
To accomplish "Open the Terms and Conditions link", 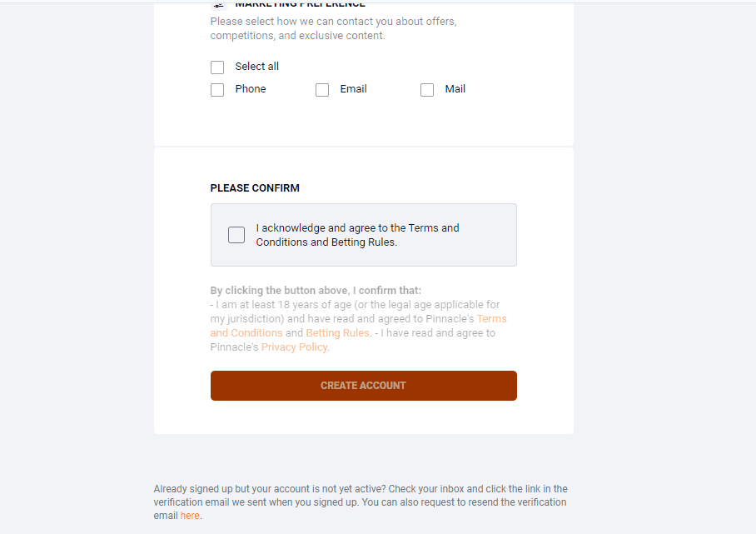I will (x=491, y=319).
